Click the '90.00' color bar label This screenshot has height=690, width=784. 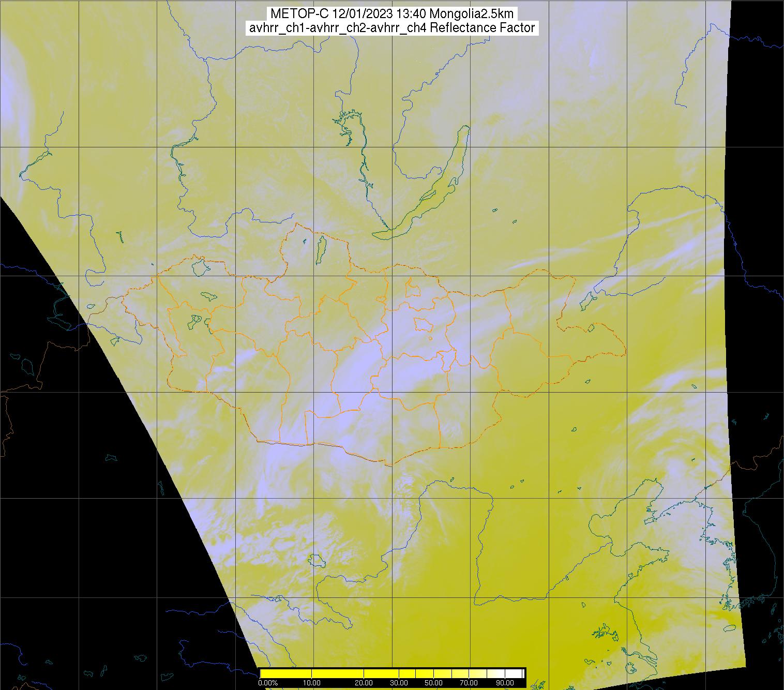[x=505, y=683]
